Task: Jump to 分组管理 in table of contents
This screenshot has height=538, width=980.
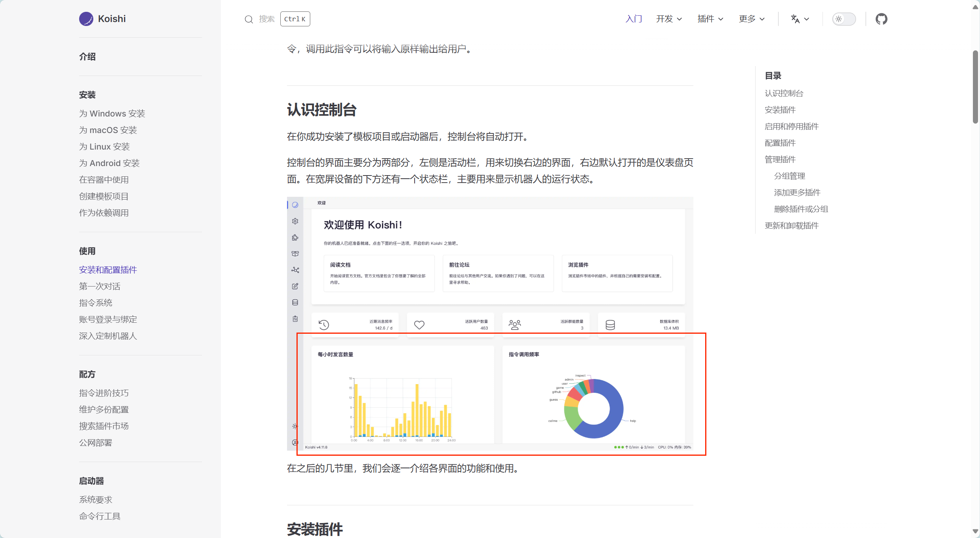Action: (789, 176)
